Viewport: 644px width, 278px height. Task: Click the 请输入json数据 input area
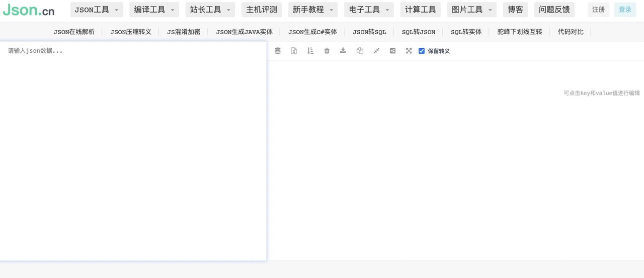(x=133, y=151)
